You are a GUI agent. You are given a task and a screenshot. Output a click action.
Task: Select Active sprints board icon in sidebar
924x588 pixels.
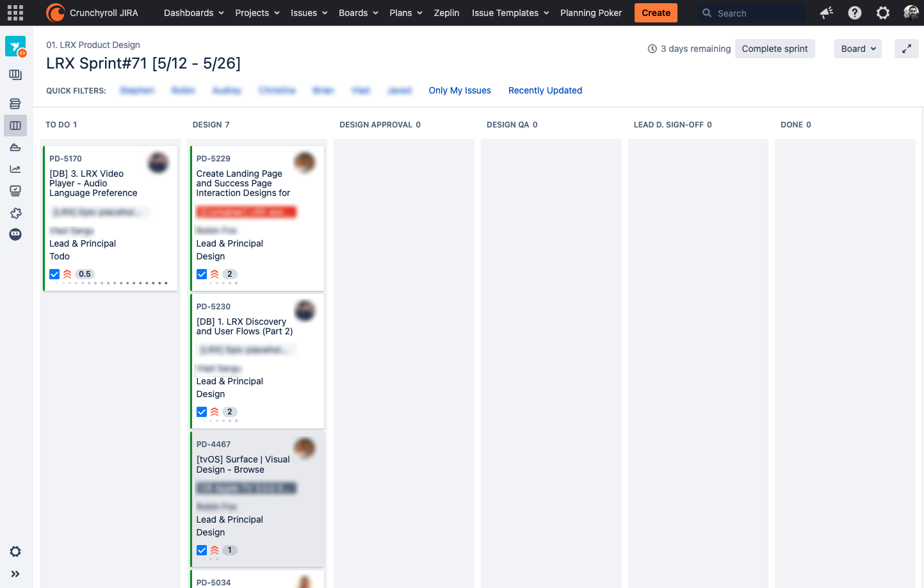coord(15,126)
